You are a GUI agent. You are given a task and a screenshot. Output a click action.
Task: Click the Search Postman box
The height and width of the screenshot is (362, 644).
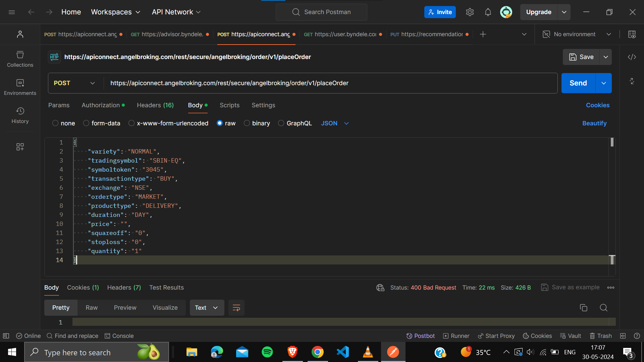pos(321,12)
